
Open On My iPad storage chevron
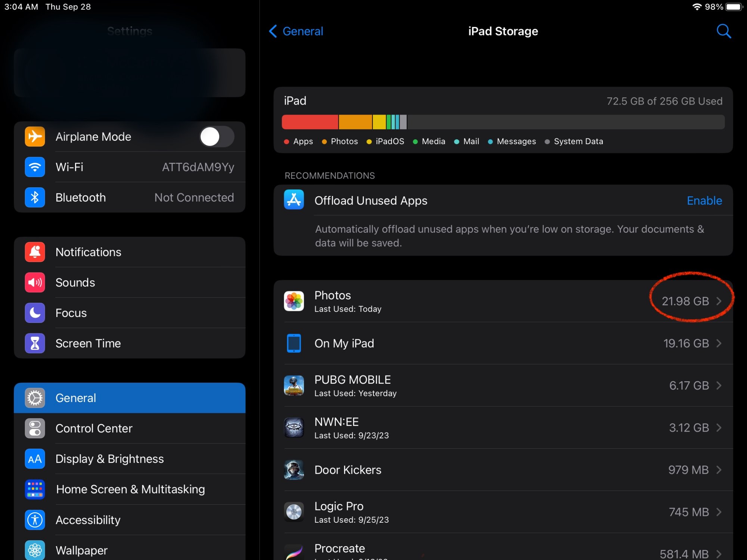click(x=719, y=343)
